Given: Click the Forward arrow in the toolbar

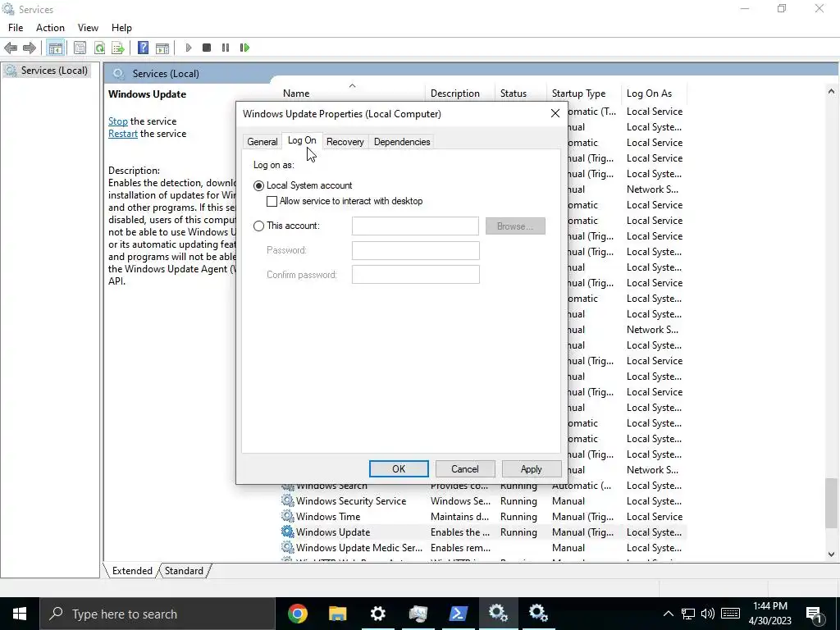Looking at the screenshot, I should pyautogui.click(x=30, y=48).
